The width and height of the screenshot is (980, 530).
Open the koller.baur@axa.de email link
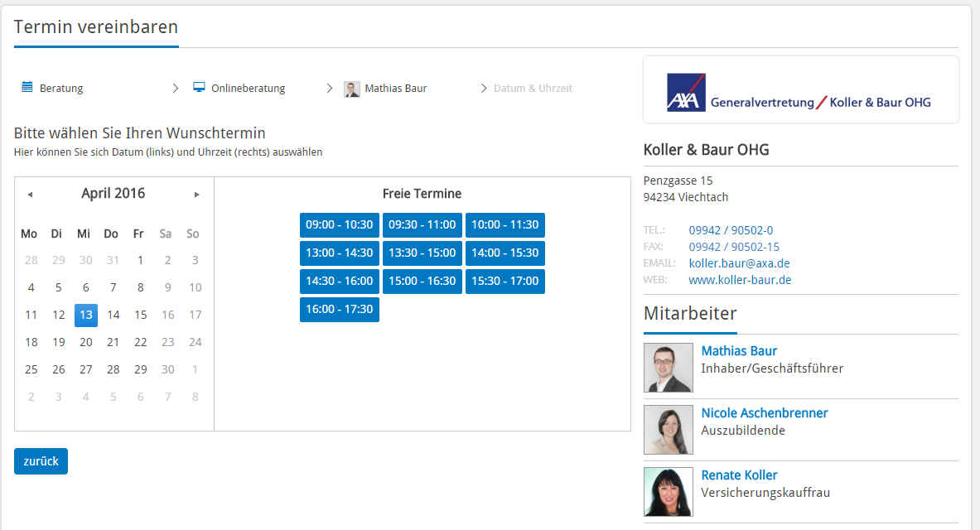point(739,263)
